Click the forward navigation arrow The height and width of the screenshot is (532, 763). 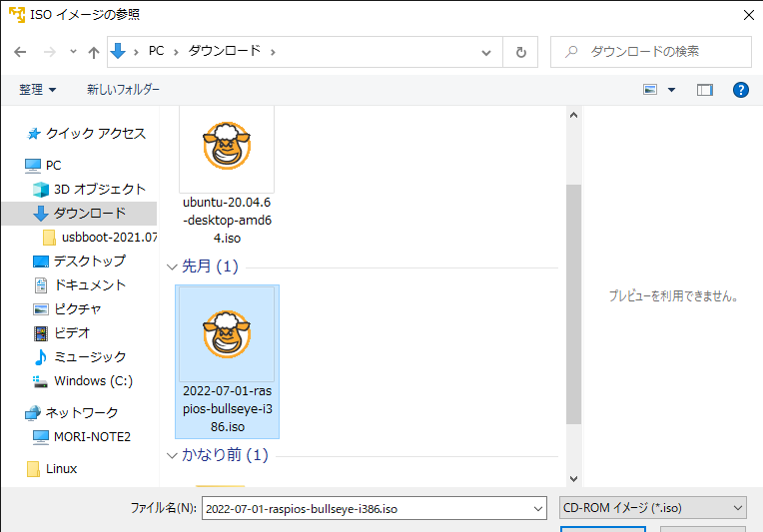point(50,52)
